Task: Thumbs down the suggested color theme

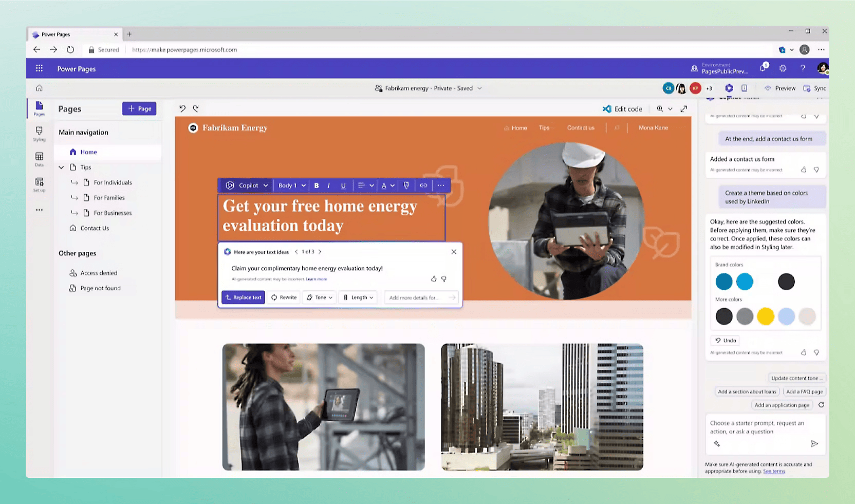Action: 816,352
